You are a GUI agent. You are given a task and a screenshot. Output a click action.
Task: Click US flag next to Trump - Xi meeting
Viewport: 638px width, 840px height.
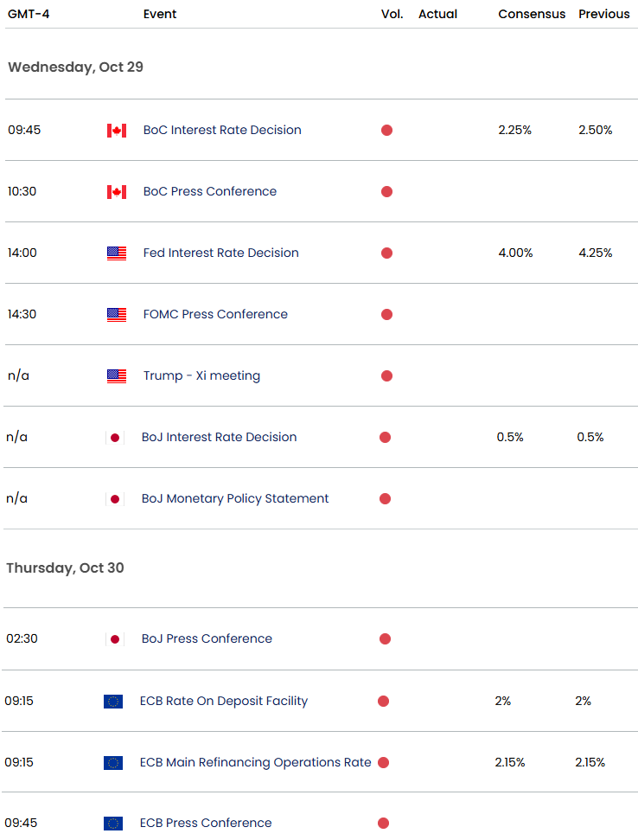117,376
